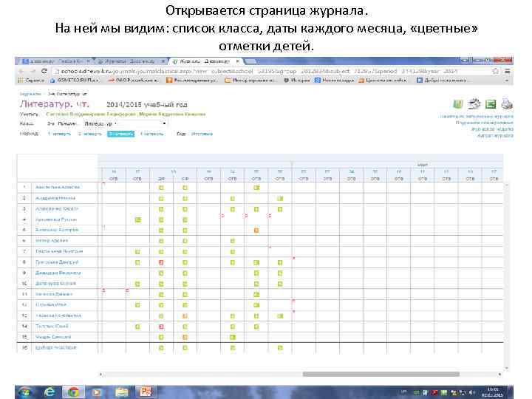Bookmark the page with the star icon
The image size is (532, 399).
[x=496, y=71]
